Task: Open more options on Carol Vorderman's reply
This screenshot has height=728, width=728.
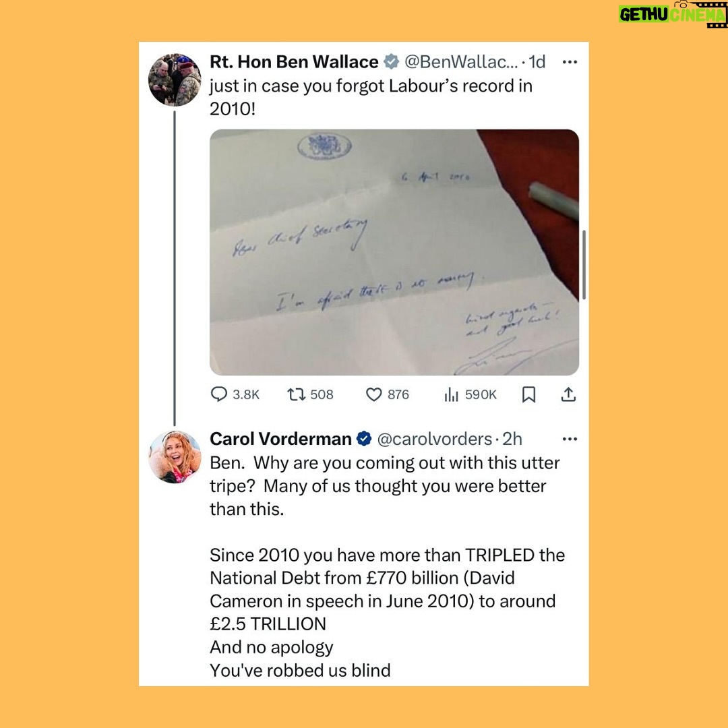Action: coord(570,439)
